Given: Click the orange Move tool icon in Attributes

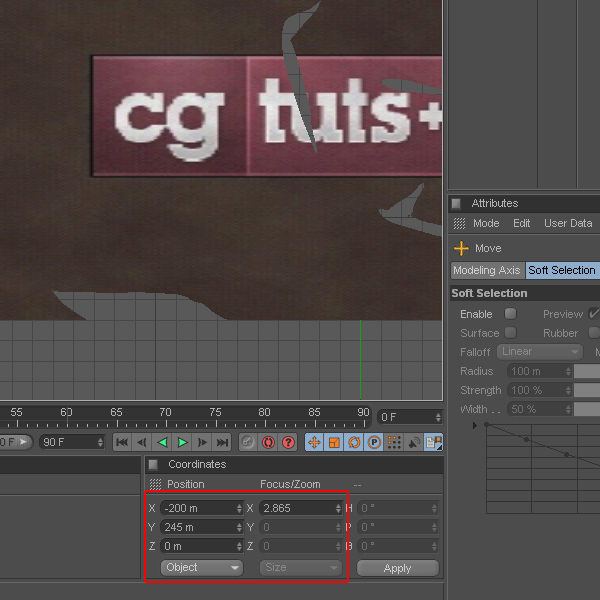Looking at the screenshot, I should tap(461, 248).
